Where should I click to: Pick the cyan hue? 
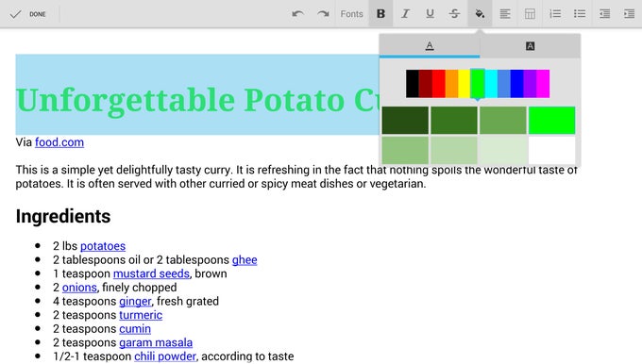pos(491,83)
